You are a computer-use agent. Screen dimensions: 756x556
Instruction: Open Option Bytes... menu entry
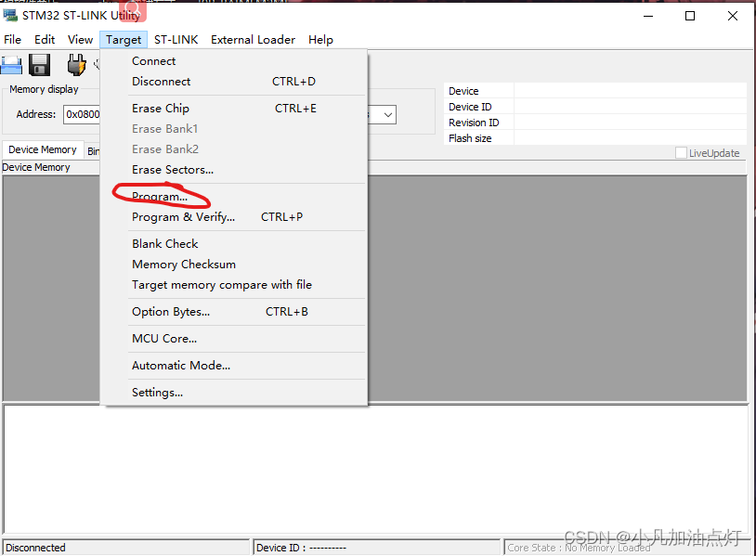[x=234, y=312]
